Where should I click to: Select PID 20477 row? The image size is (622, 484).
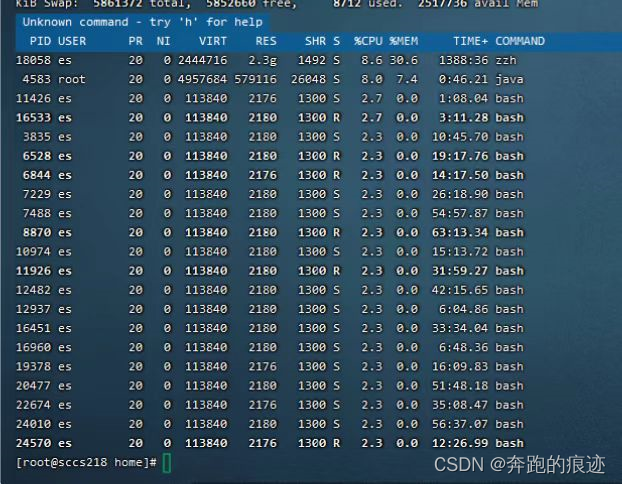(270, 386)
